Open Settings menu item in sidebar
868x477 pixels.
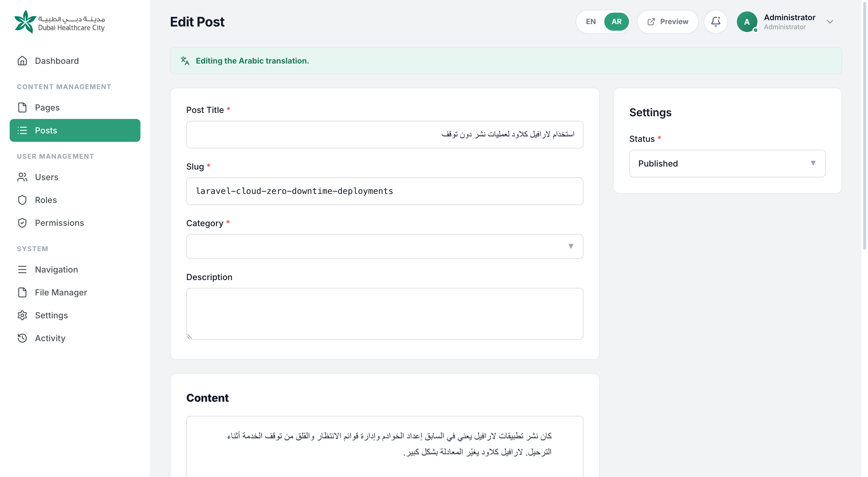(x=75, y=315)
